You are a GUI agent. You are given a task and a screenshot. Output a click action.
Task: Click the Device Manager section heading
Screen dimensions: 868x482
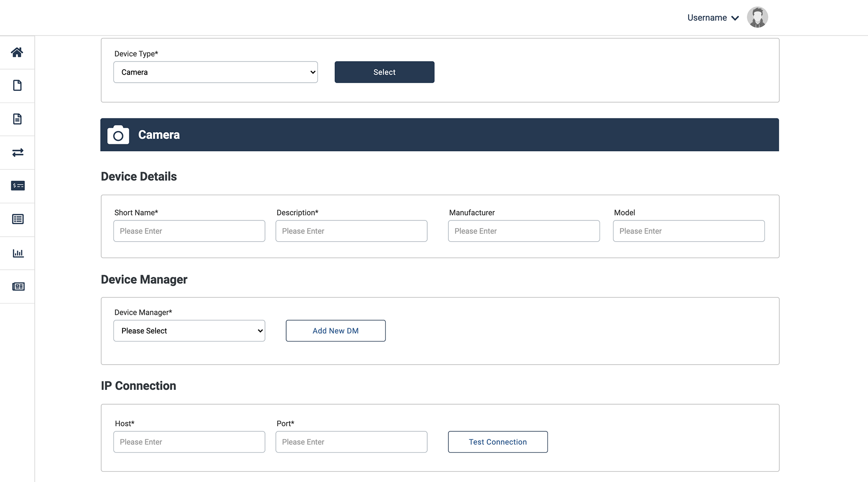click(144, 280)
